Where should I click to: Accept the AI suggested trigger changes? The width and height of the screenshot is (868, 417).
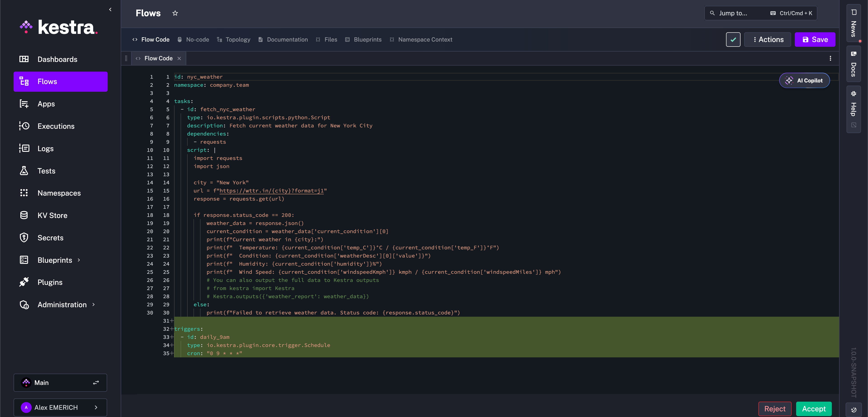coord(814,409)
